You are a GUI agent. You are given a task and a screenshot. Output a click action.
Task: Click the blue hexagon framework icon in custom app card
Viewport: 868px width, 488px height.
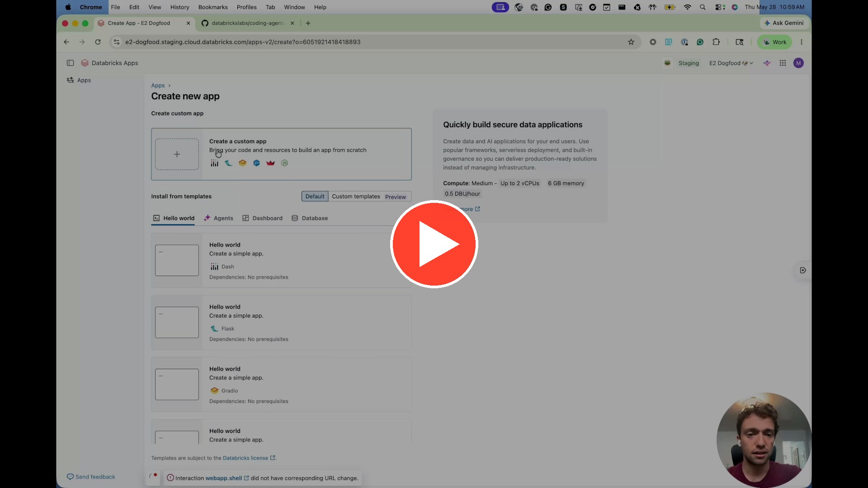coord(256,163)
